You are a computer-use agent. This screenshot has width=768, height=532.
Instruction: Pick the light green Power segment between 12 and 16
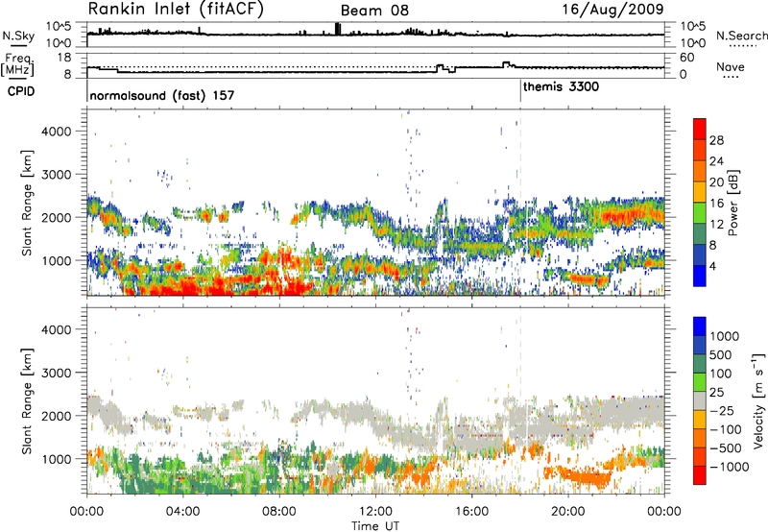700,213
